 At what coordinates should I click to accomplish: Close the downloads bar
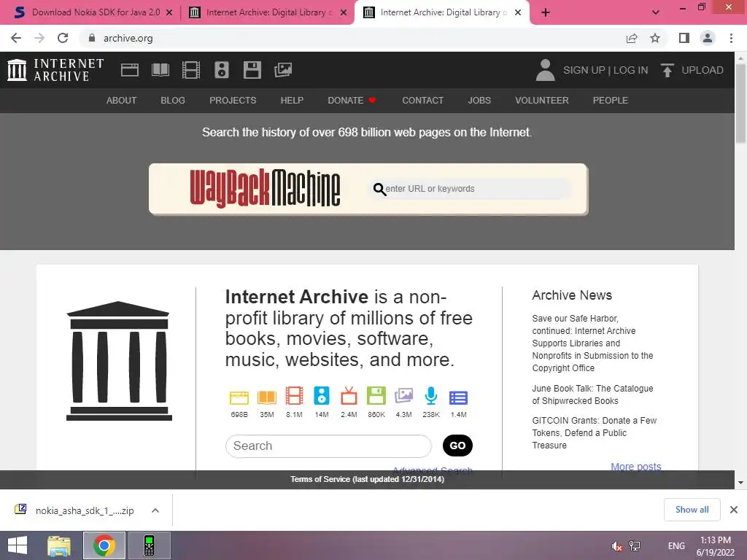pyautogui.click(x=734, y=510)
